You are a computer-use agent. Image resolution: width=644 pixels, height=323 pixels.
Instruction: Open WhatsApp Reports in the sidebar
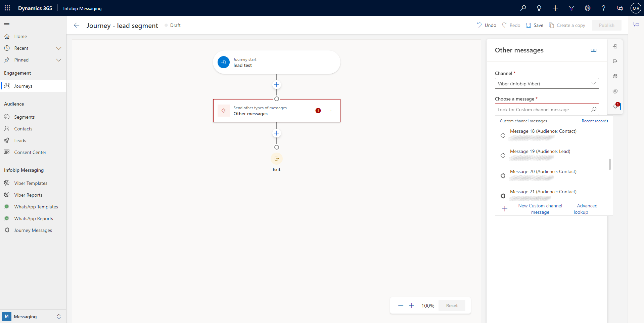point(33,218)
